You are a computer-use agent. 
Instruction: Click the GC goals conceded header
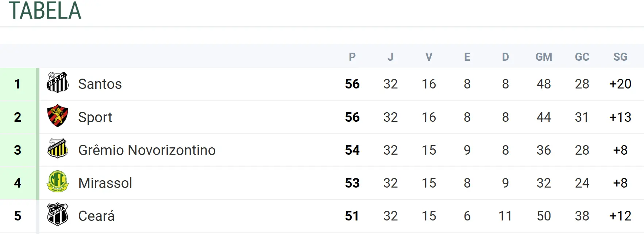point(582,57)
